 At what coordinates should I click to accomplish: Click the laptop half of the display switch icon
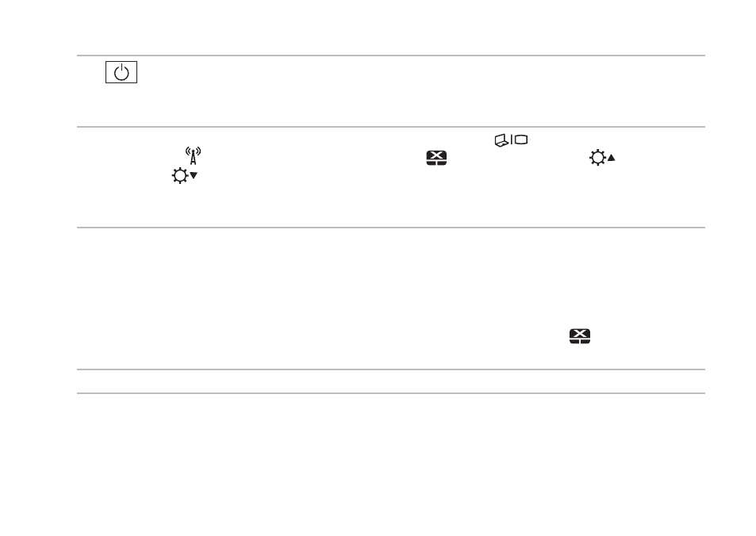coord(502,141)
